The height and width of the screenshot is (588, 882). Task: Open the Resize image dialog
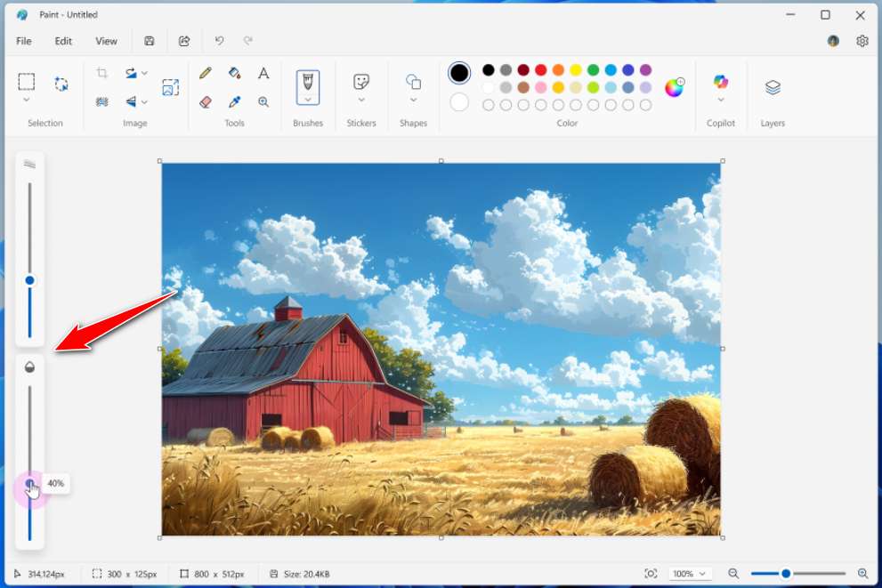point(171,87)
